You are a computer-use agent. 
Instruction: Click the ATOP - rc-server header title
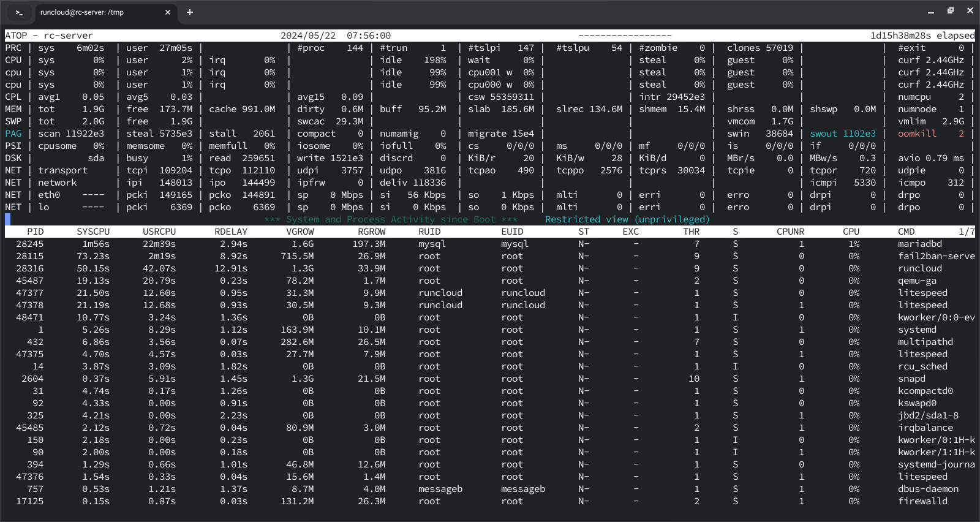pos(49,36)
